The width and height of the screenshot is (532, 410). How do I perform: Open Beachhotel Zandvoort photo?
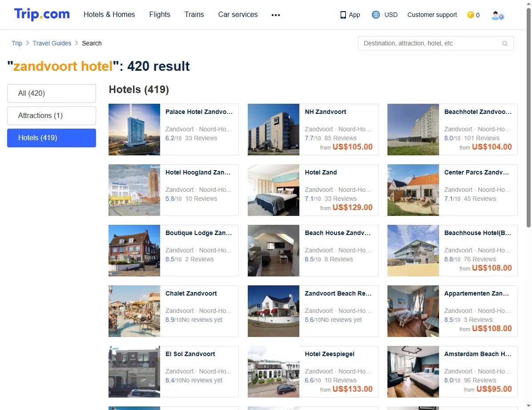click(413, 130)
